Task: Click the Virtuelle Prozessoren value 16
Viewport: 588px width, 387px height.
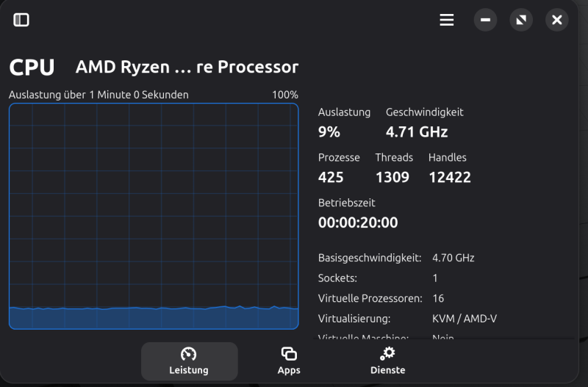Action: pyautogui.click(x=438, y=298)
